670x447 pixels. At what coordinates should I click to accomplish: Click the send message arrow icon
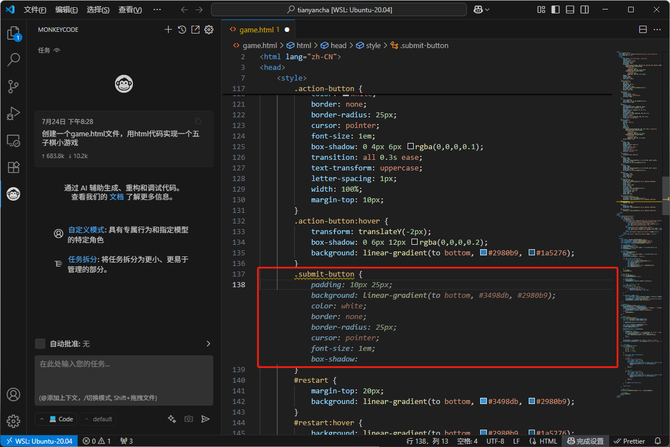pyautogui.click(x=205, y=419)
